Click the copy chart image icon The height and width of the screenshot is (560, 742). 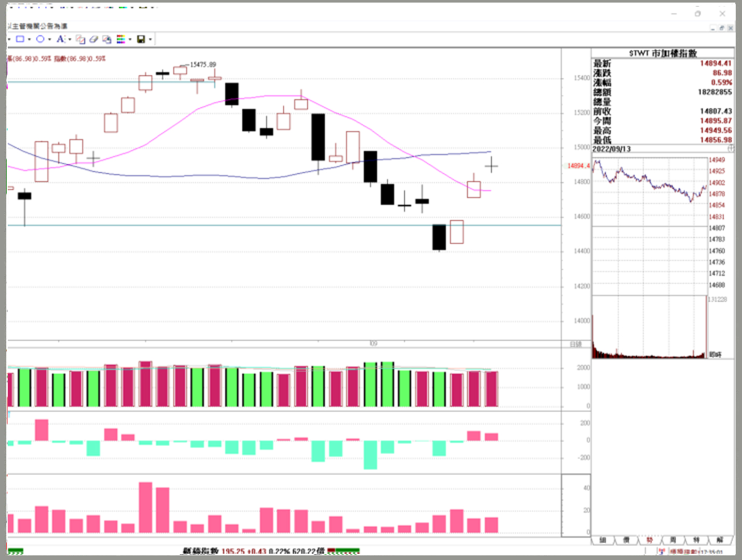107,39
